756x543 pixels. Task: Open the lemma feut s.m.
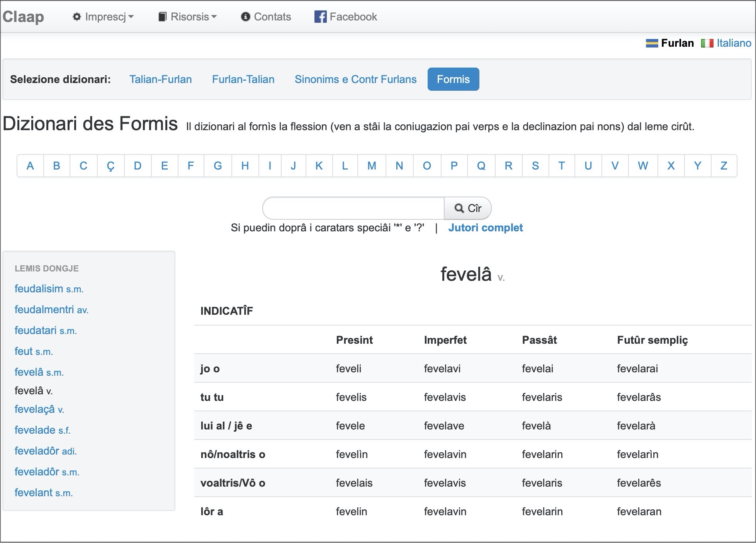click(34, 351)
